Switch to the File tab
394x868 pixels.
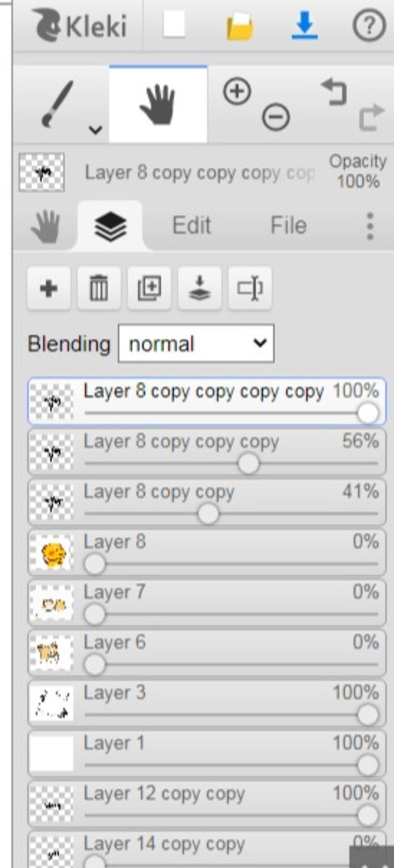tap(289, 225)
